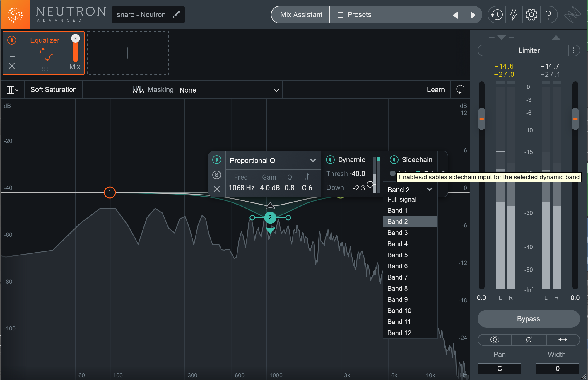Select Band 10 from sidechain list

click(x=410, y=311)
